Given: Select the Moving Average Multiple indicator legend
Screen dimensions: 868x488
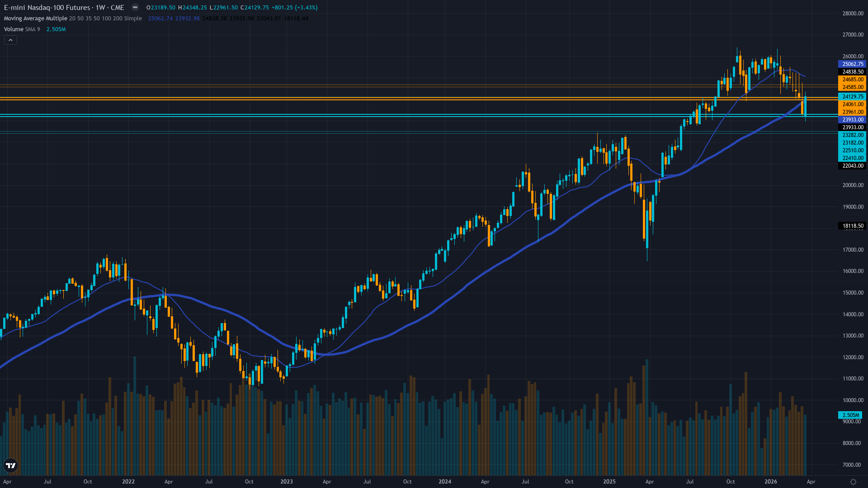Looking at the screenshot, I should (73, 19).
